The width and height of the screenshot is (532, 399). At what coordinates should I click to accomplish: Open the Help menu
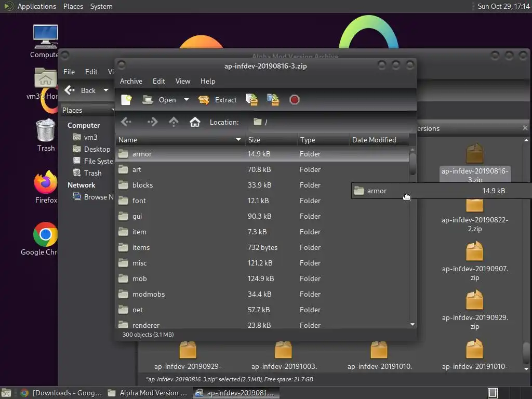(x=208, y=81)
